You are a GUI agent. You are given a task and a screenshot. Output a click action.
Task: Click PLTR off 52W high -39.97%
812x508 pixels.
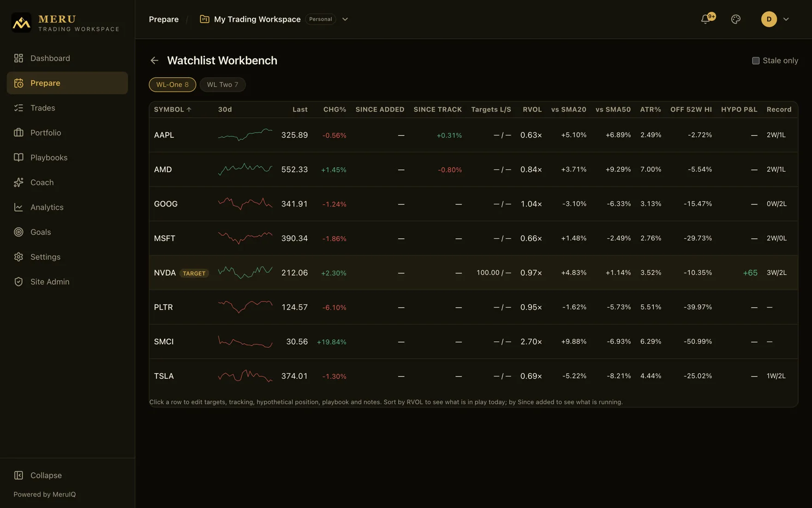click(698, 307)
